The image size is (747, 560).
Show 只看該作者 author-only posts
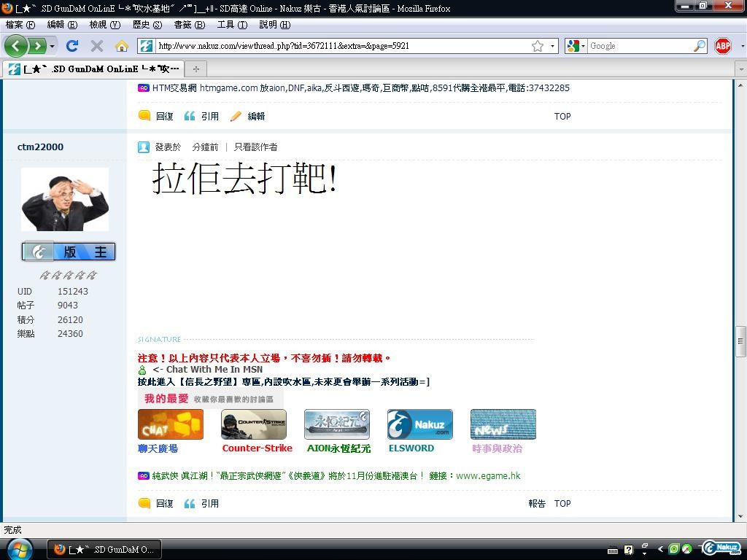255,147
